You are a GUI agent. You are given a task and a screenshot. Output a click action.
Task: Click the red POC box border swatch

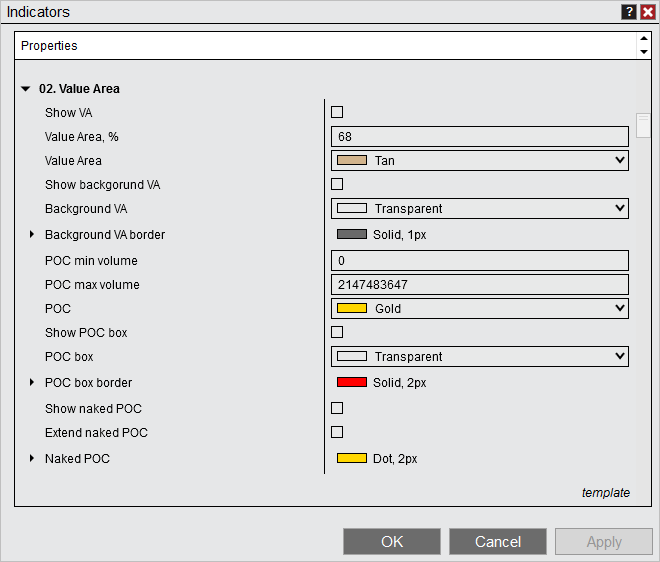(x=352, y=382)
